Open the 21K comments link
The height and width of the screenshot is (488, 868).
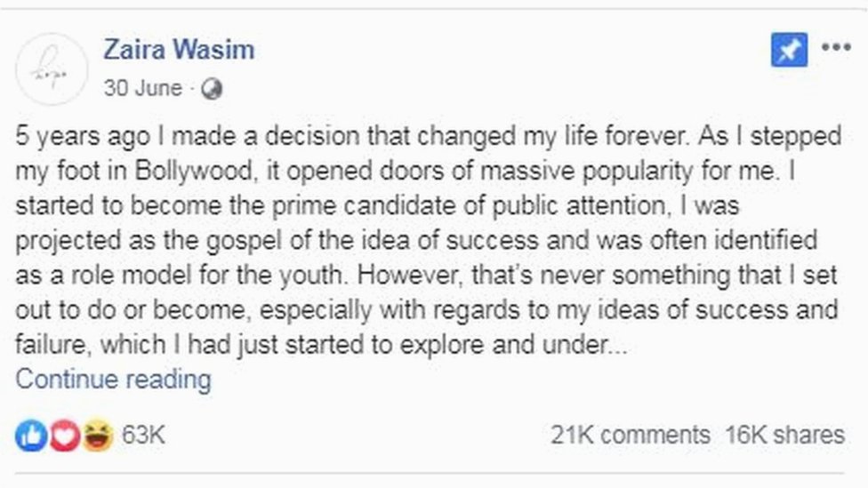(630, 435)
